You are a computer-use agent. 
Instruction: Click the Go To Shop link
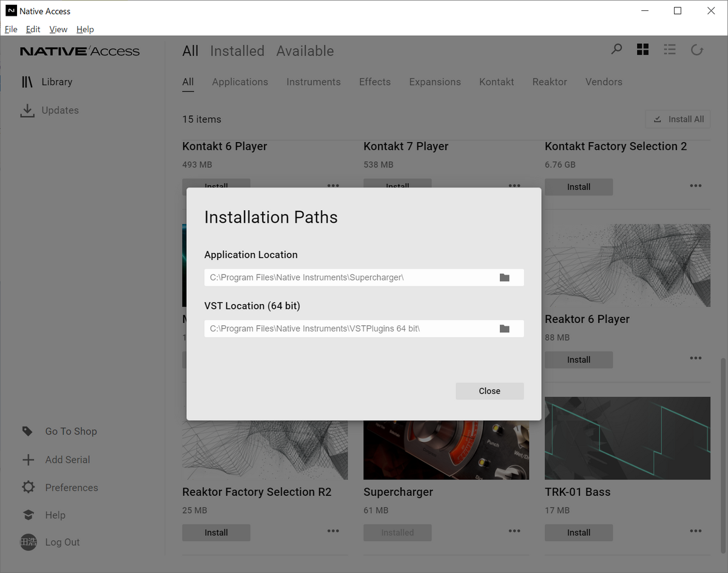click(x=71, y=431)
